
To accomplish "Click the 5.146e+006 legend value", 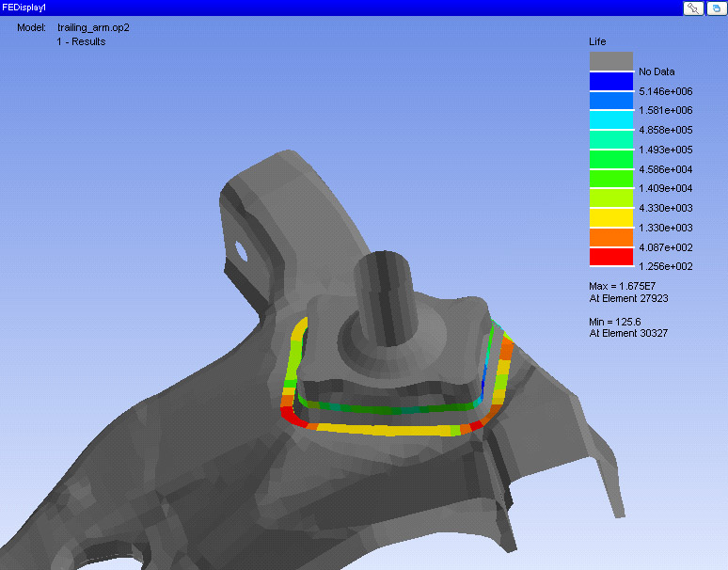I will click(x=665, y=91).
